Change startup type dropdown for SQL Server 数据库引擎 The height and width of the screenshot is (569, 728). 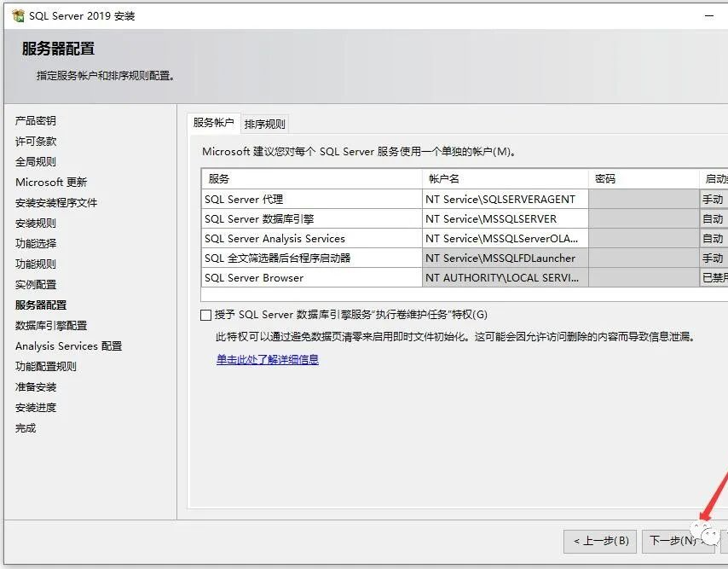[714, 218]
